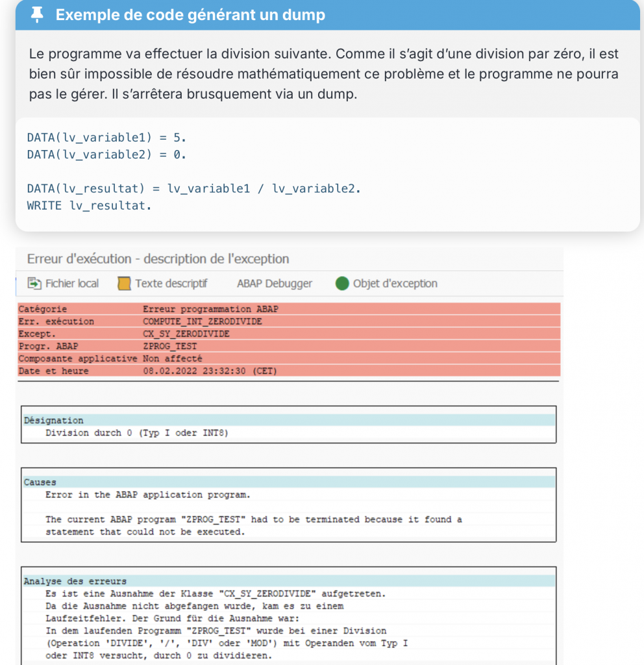Screen dimensions: 644x665
Task: Click the header title Exemple de code générant un dump
Action: point(190,15)
